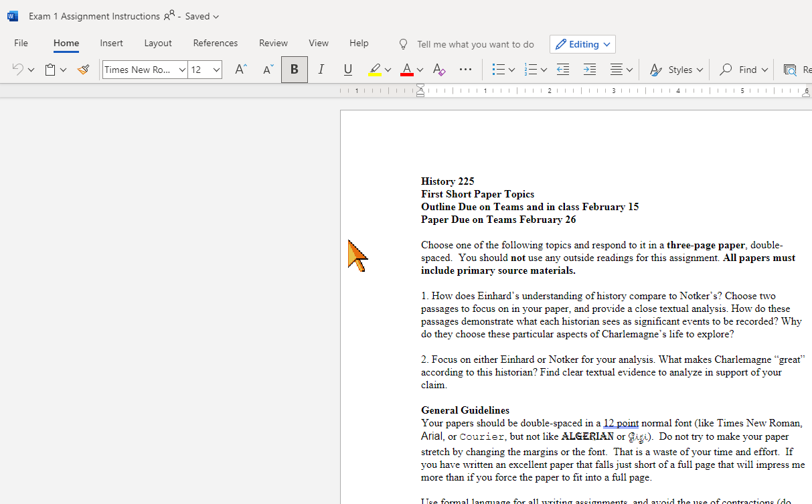Grow the font size

pyautogui.click(x=241, y=70)
